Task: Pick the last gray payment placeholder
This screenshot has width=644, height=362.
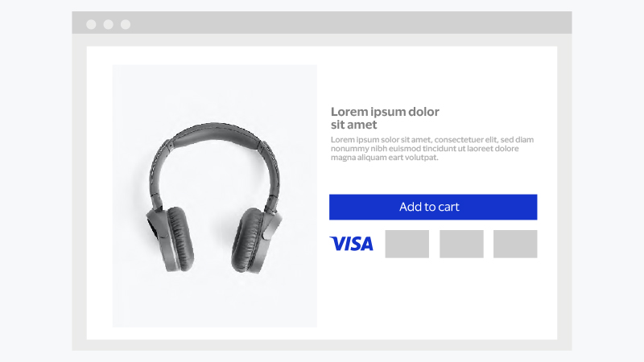Action: point(515,244)
